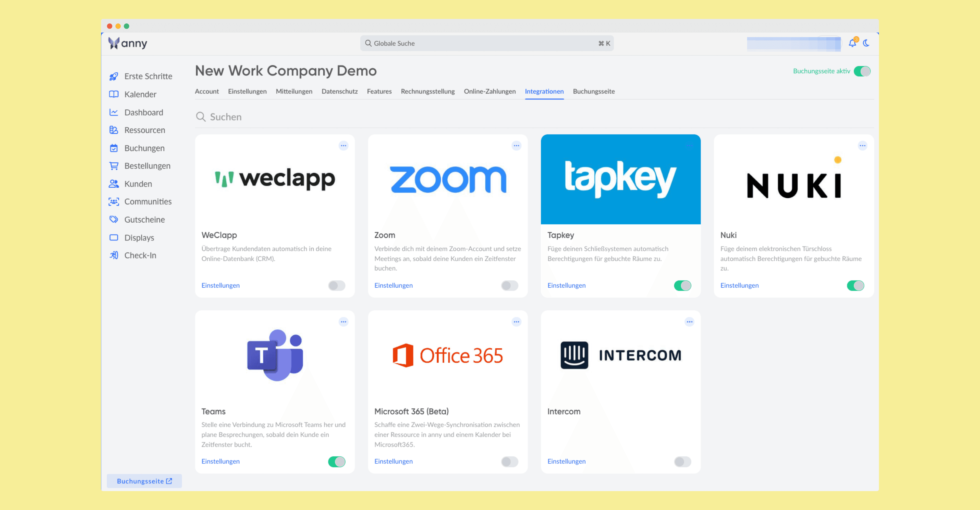Image resolution: width=980 pixels, height=510 pixels.
Task: Open the notifications bell
Action: pyautogui.click(x=853, y=43)
